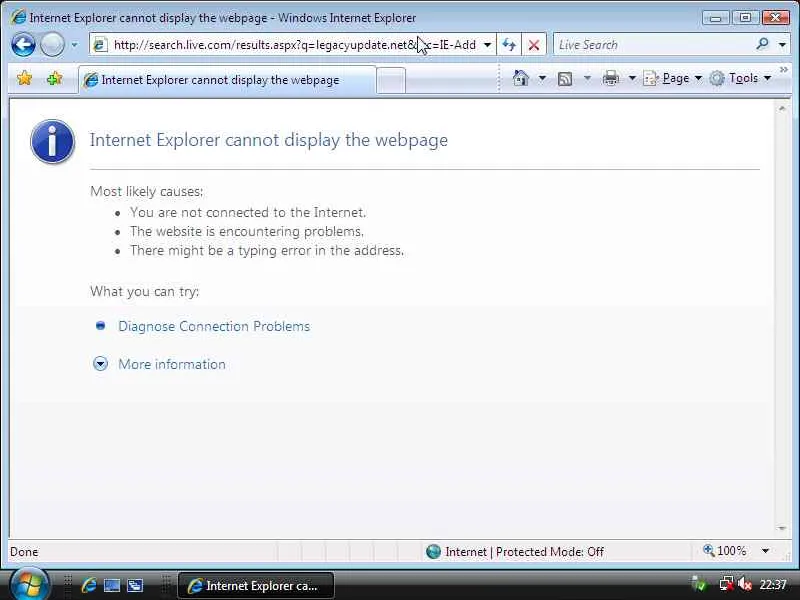Click the network connection tray icon
This screenshot has width=800, height=600.
pos(726,584)
